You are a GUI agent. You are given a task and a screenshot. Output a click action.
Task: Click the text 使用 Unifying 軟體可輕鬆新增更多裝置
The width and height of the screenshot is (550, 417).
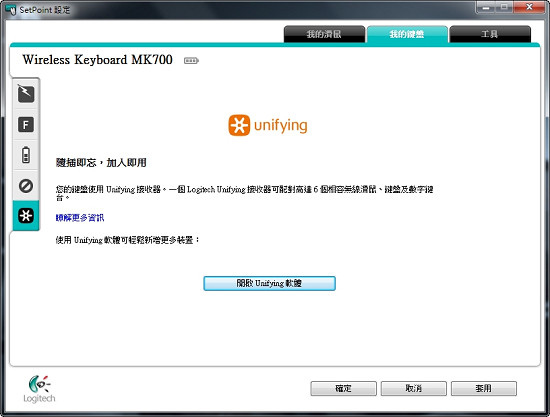[x=125, y=240]
